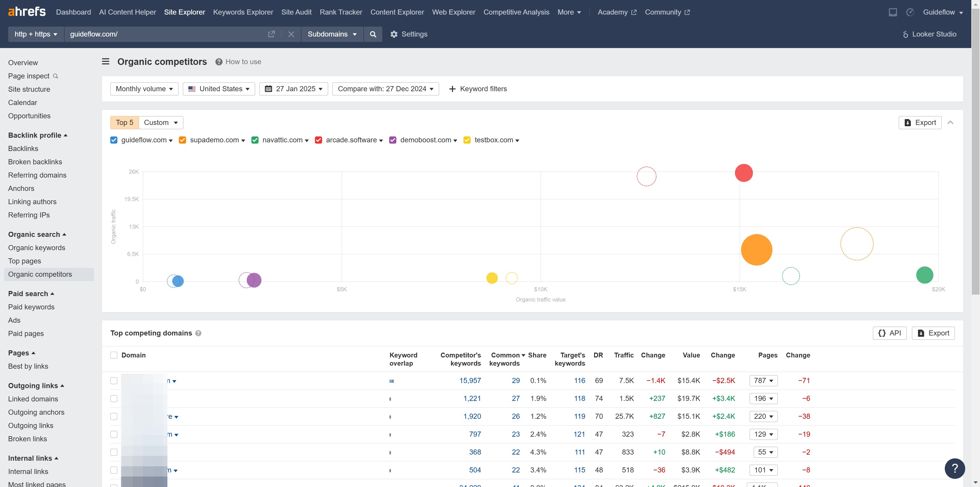Screen dimensions: 980x487
Task: Expand the United States country dropdown
Action: [219, 89]
